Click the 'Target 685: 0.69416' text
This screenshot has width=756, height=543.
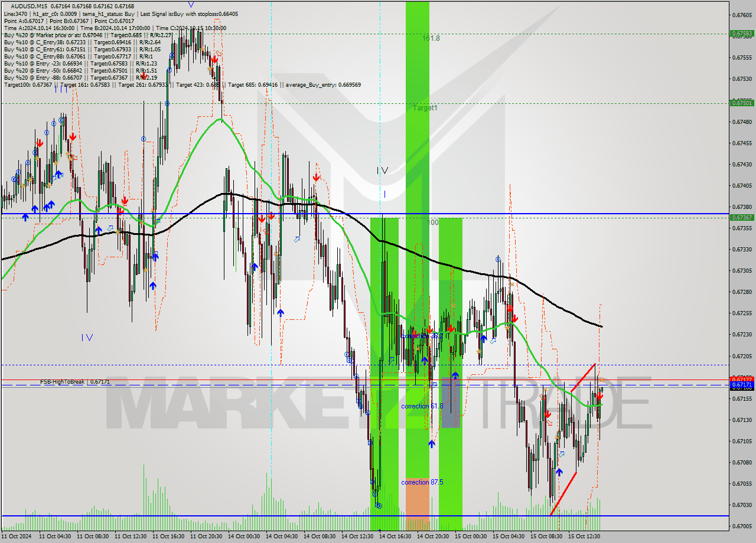pyautogui.click(x=253, y=85)
